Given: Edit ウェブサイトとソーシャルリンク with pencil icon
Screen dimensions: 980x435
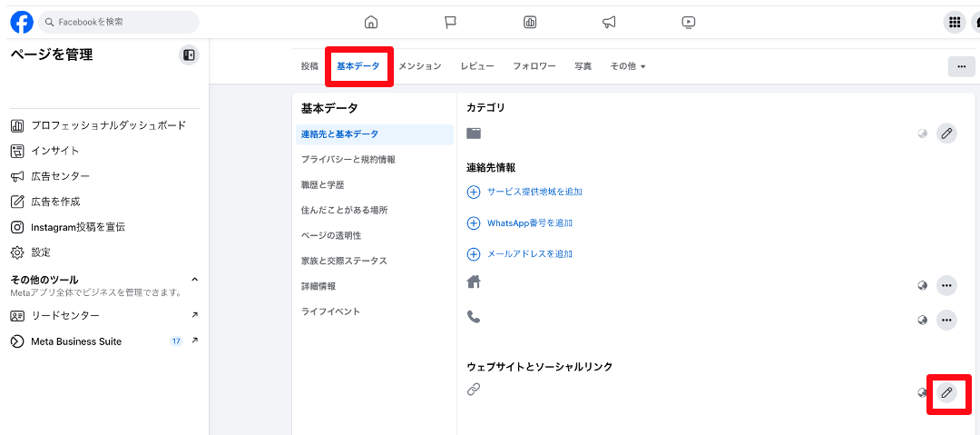Looking at the screenshot, I should (x=946, y=392).
